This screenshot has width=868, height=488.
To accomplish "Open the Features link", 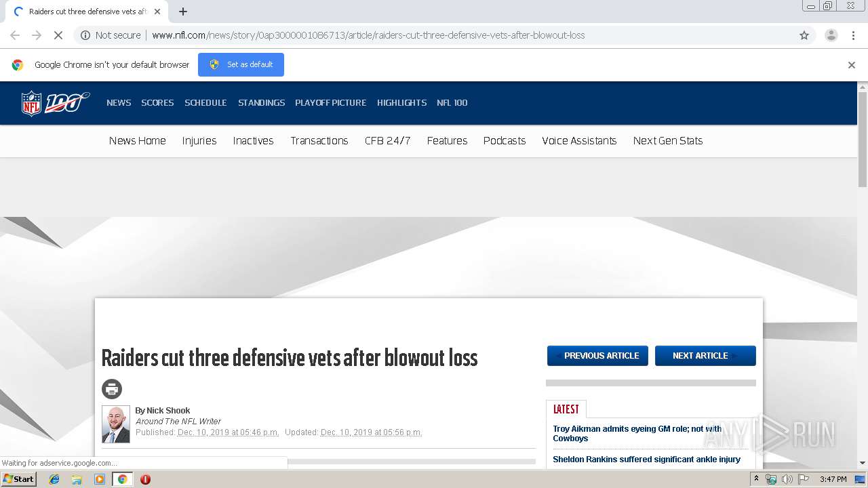I will pyautogui.click(x=447, y=141).
